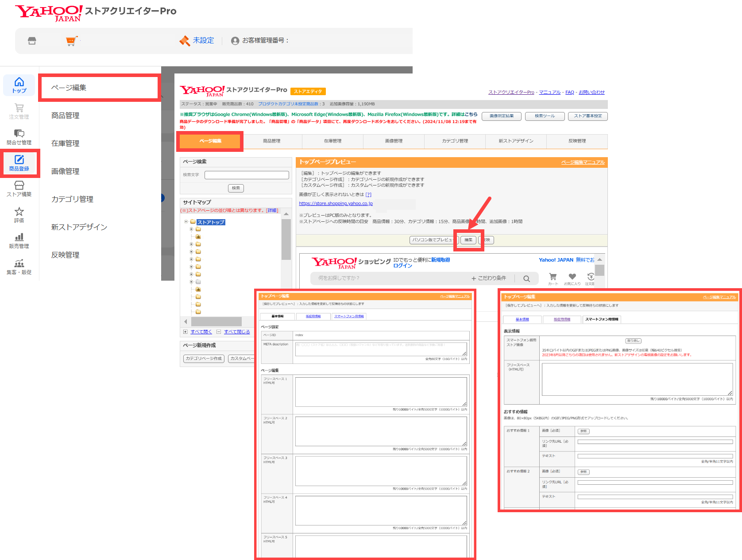Click the ストアトップ folder icon in sitemap
742x560 pixels.
193,222
